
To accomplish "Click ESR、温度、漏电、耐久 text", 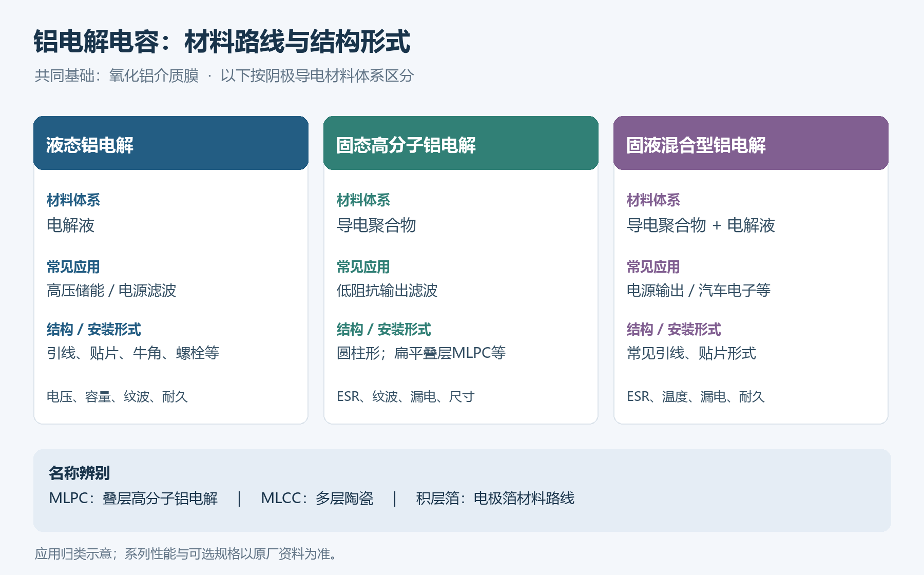I will coord(696,397).
